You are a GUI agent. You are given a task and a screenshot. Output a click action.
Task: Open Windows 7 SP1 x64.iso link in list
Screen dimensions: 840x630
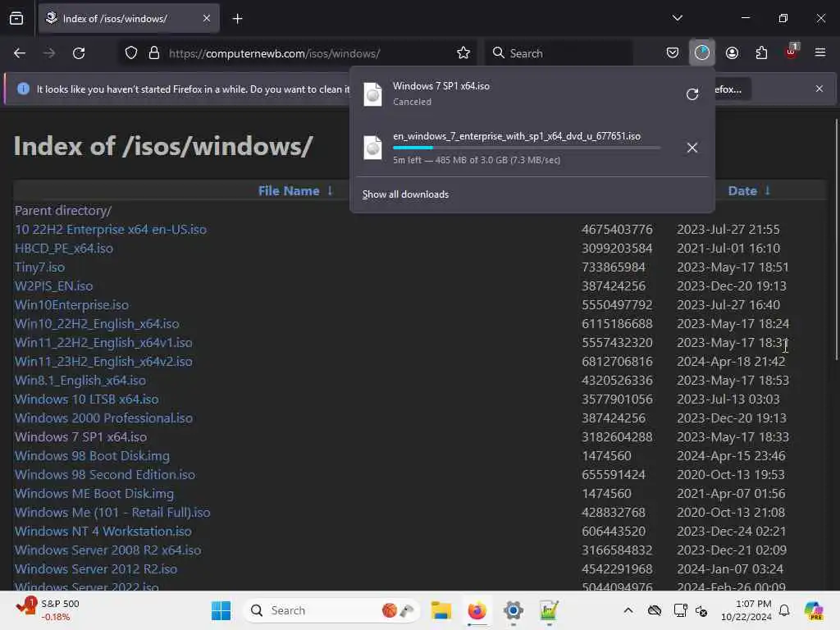81,436
